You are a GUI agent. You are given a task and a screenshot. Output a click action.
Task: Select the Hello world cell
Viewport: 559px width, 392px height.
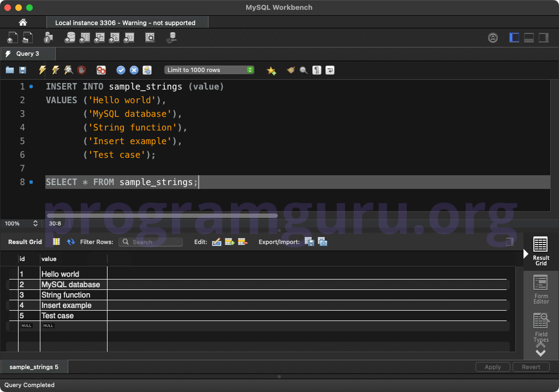point(74,274)
